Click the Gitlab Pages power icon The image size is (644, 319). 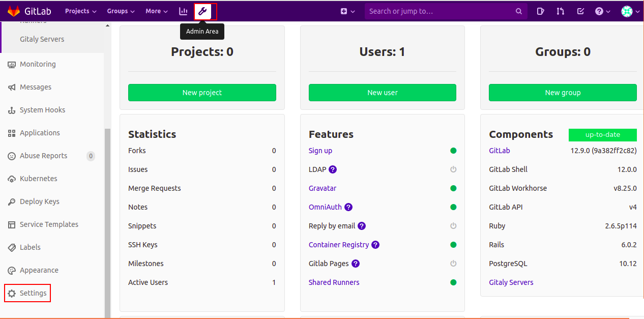click(453, 264)
